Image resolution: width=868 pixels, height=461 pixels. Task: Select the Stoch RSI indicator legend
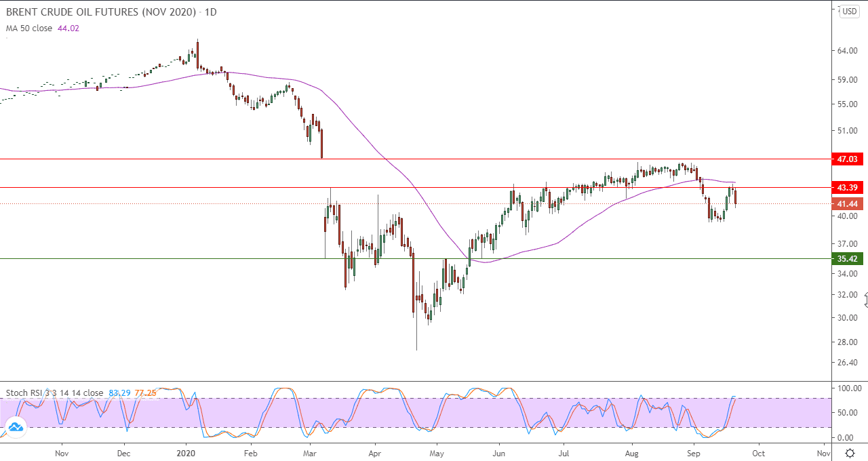pyautogui.click(x=54, y=393)
